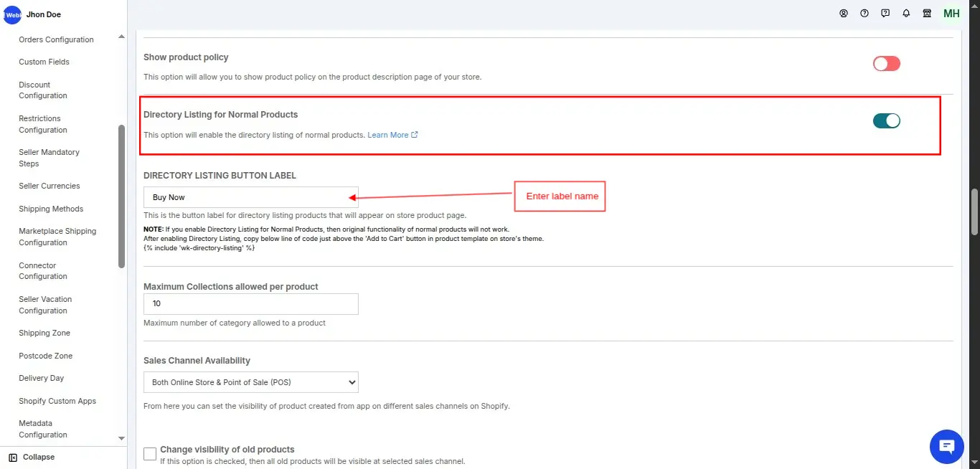
Task: Click the storefront icon in header
Action: [927, 13]
